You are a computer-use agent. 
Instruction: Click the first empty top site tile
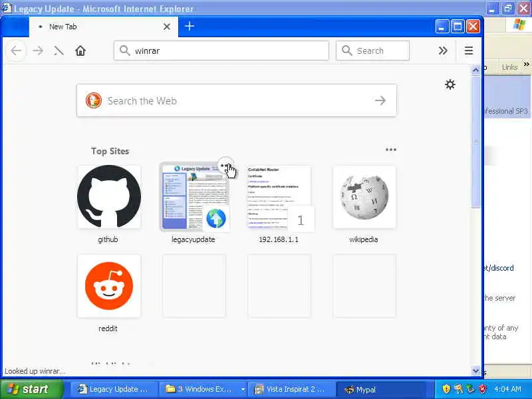pyautogui.click(x=194, y=286)
